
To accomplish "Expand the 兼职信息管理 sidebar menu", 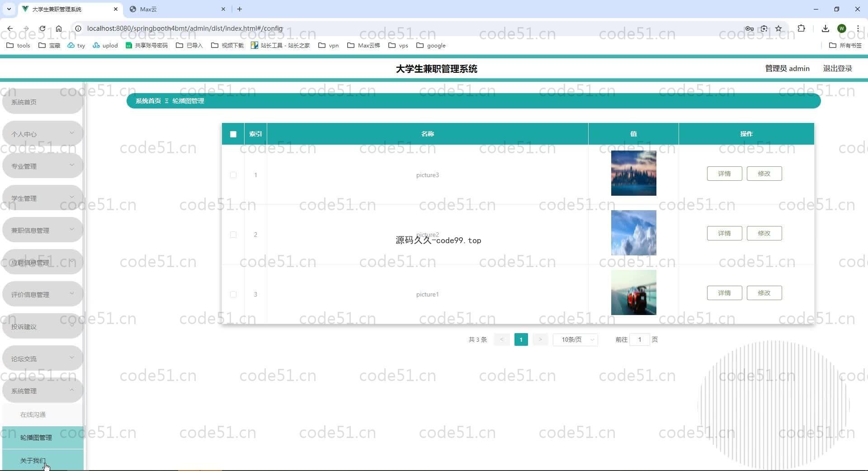I will point(42,230).
